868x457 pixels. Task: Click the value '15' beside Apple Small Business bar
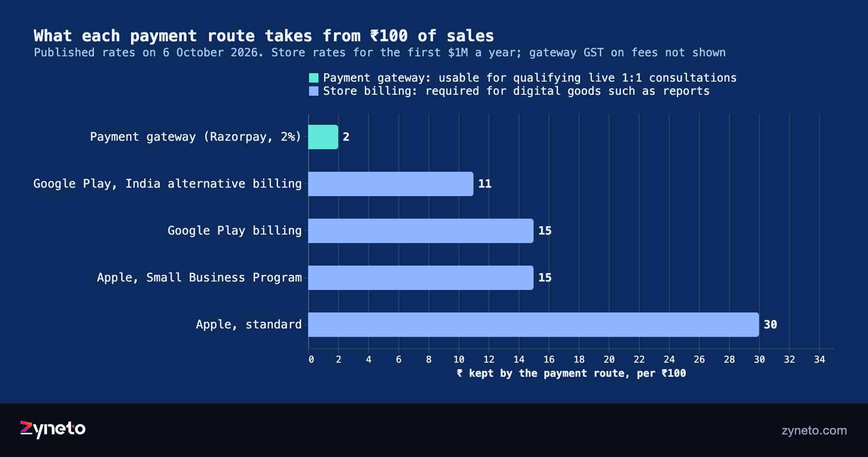pos(545,278)
